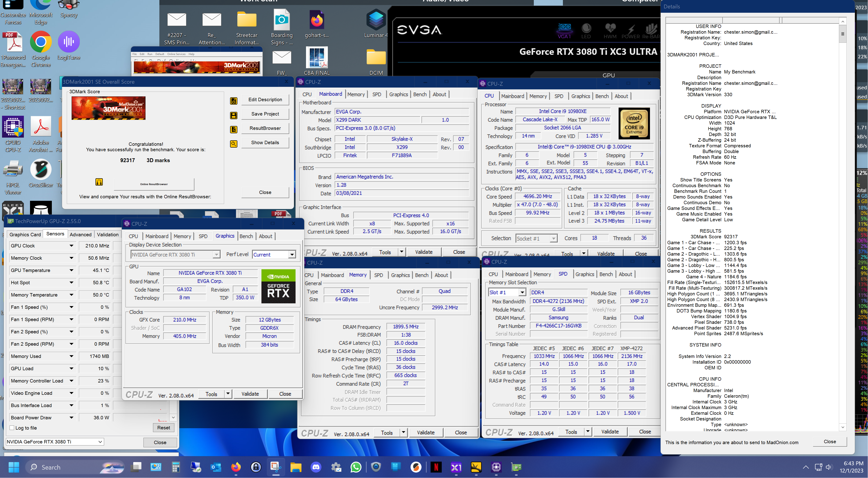This screenshot has height=478, width=868.
Task: Click the Save Project button
Action: pyautogui.click(x=265, y=114)
